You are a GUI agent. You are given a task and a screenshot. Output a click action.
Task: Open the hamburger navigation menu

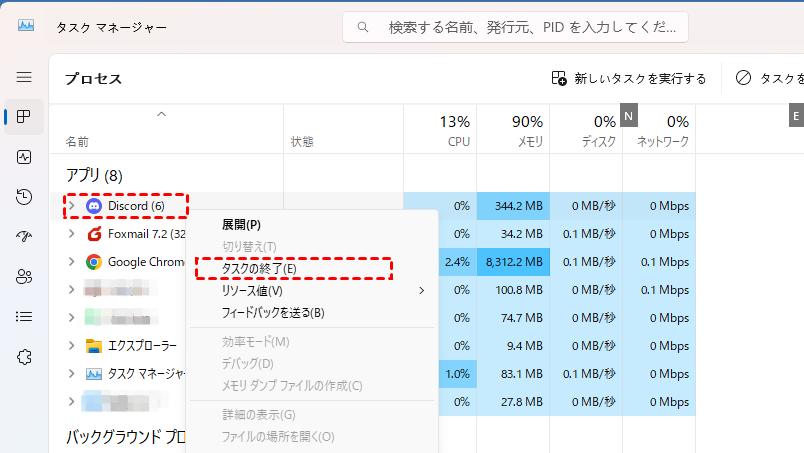24,77
